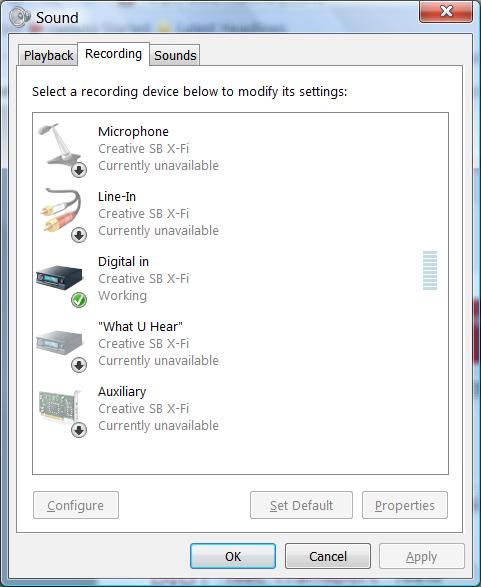Click the Sound speaker icon in title bar
This screenshot has width=481, height=587.
(x=19, y=17)
